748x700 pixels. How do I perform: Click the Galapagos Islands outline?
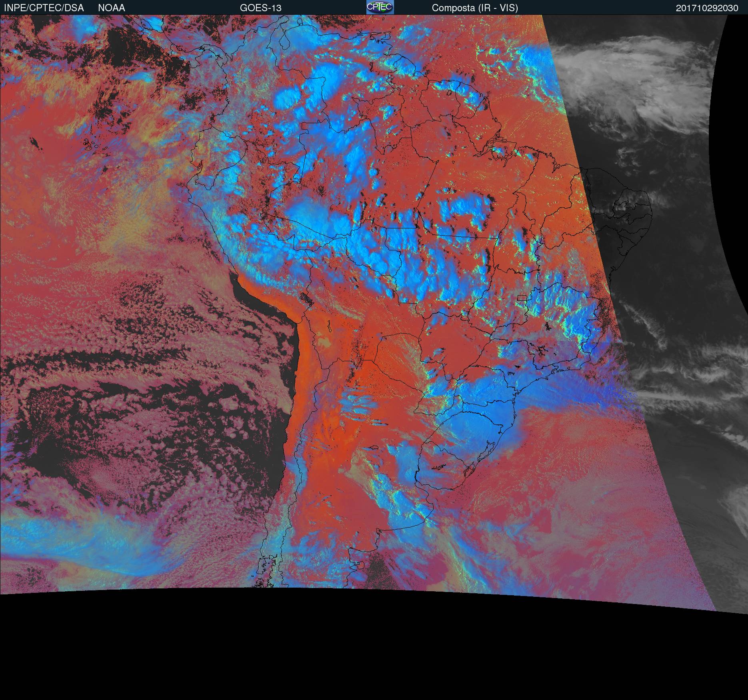pyautogui.click(x=34, y=142)
